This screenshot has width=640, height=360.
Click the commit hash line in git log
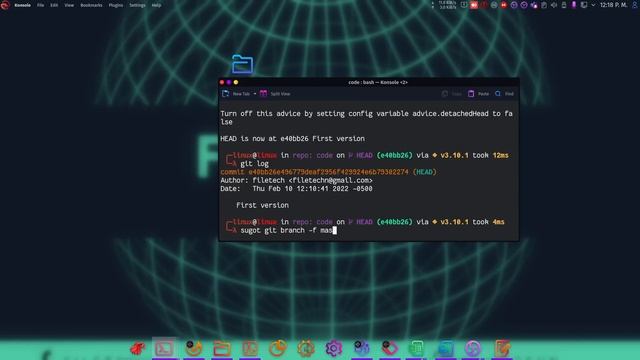(329, 172)
